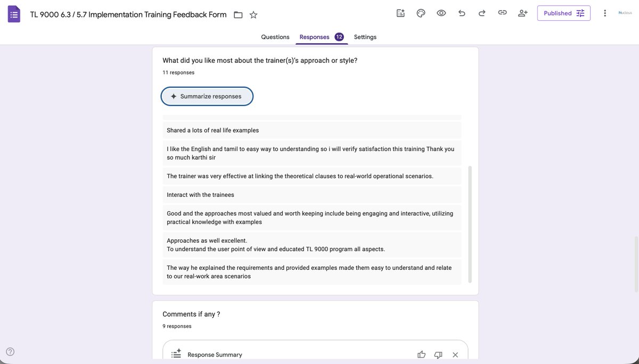The width and height of the screenshot is (639, 364).
Task: Add collaborators icon
Action: click(523, 13)
